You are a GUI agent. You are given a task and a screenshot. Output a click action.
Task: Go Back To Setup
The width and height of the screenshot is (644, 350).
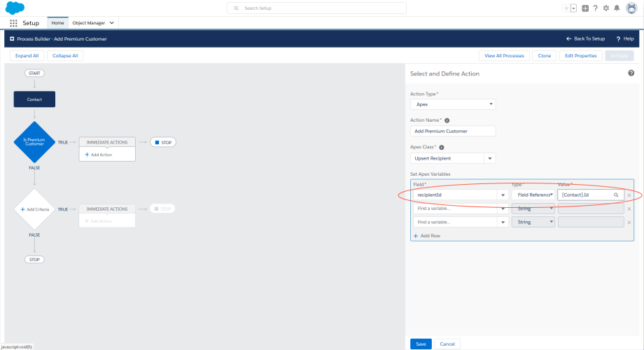tap(586, 38)
